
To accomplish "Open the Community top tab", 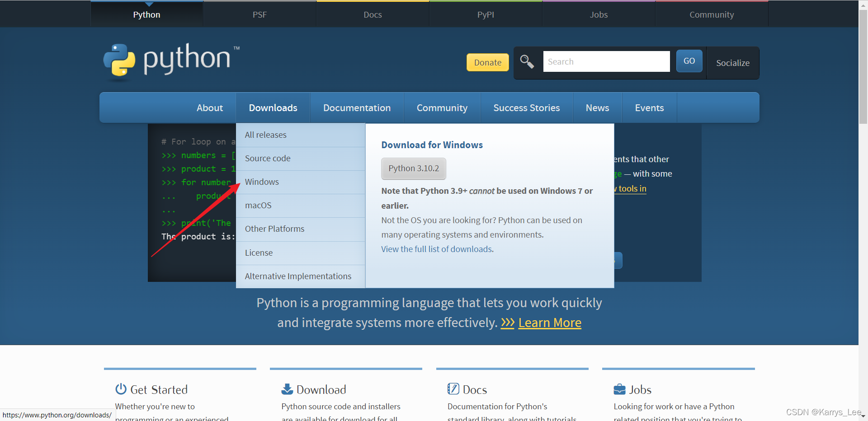I will (712, 14).
